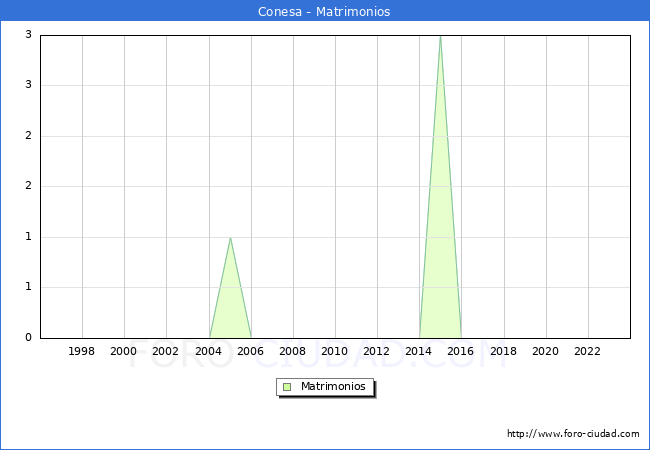Select the 2000 x-axis label
The width and height of the screenshot is (650, 450).
(124, 351)
